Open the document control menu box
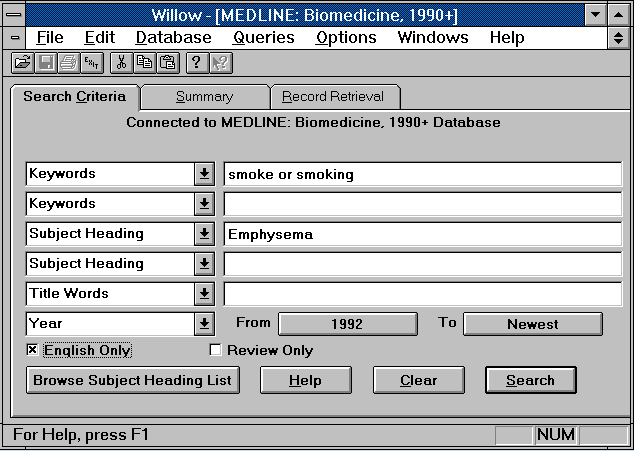 tap(15, 38)
